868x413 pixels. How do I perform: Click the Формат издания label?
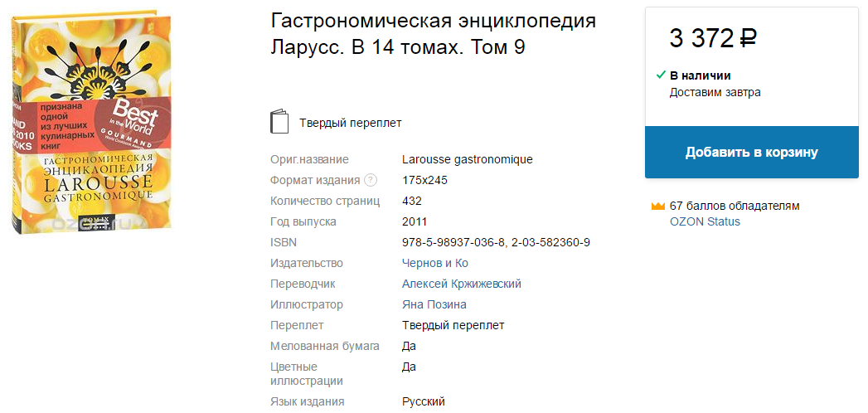point(315,180)
